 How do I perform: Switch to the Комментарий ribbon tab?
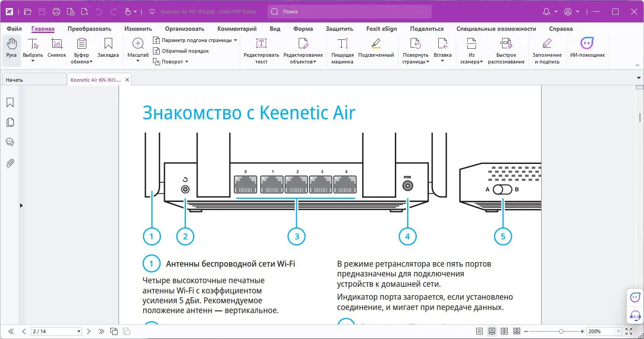[237, 29]
